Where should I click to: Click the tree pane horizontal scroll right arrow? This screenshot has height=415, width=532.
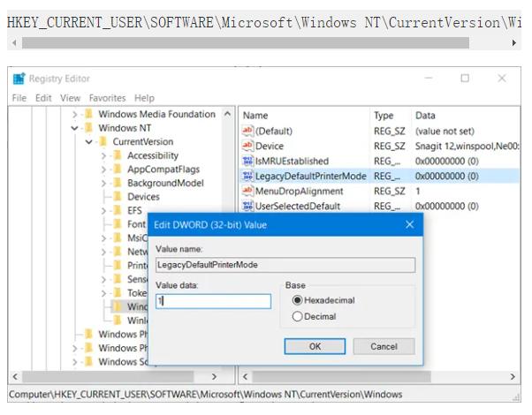coord(214,376)
